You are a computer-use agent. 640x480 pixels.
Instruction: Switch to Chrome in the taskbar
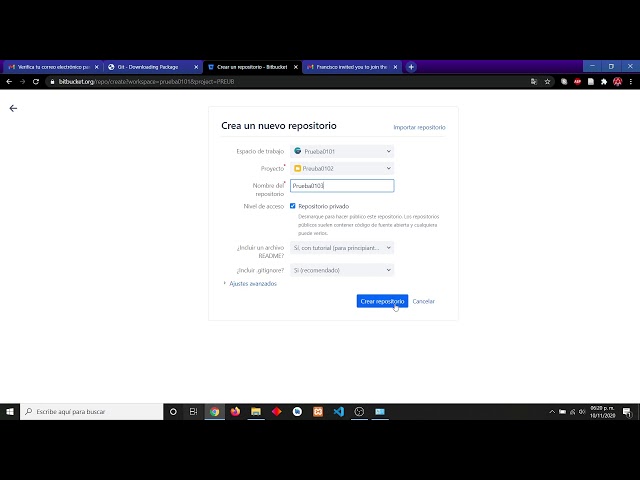pos(214,411)
